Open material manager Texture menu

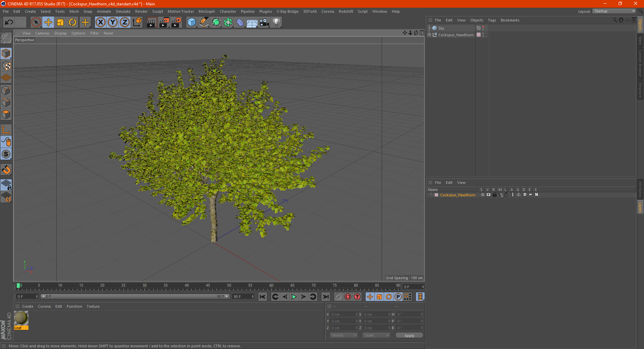pos(93,306)
